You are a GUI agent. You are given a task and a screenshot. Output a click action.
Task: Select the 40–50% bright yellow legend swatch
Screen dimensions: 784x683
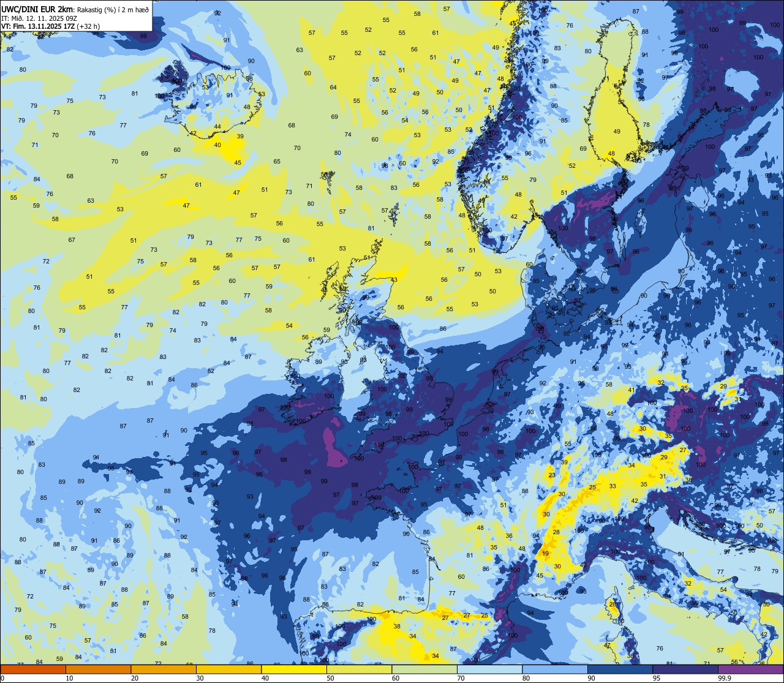pyautogui.click(x=294, y=669)
